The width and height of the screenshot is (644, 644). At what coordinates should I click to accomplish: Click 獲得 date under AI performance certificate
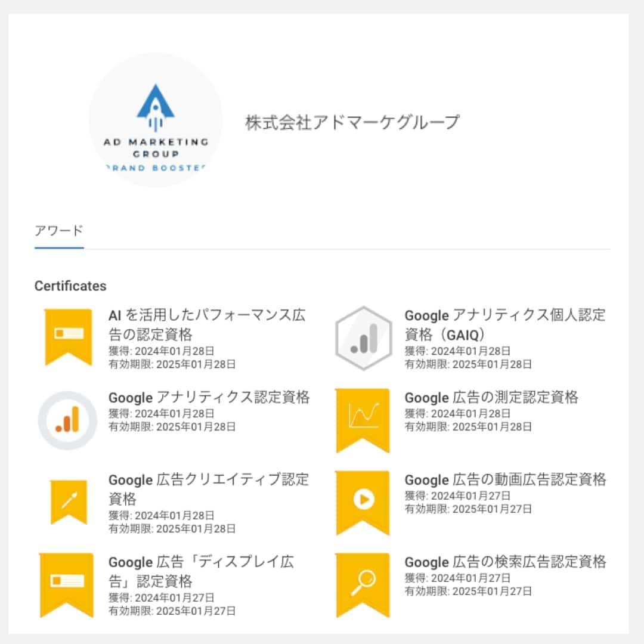(x=162, y=351)
